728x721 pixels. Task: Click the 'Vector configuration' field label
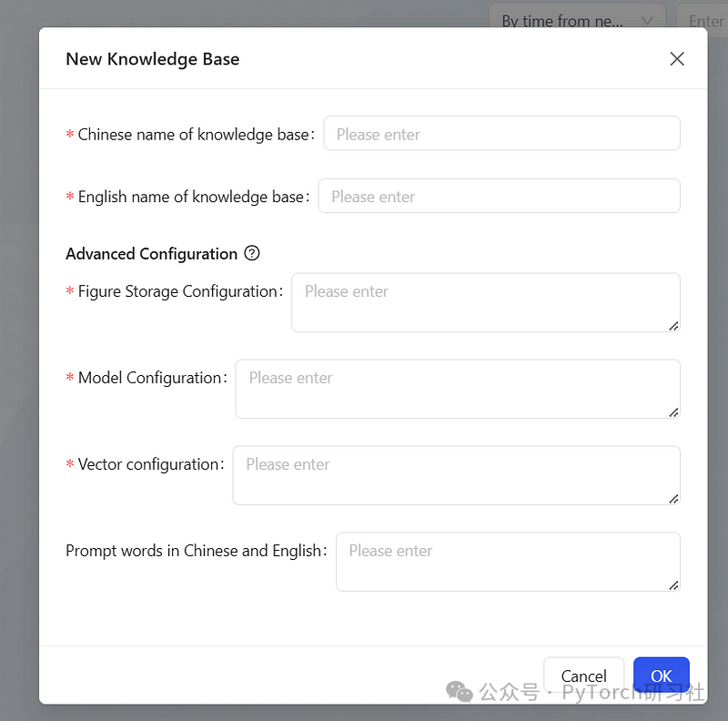(147, 464)
